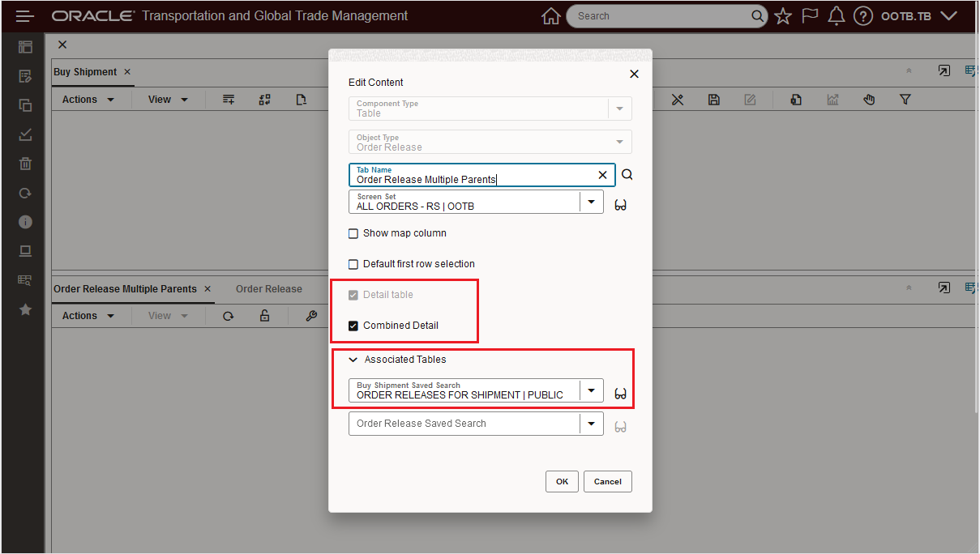The image size is (980, 554).
Task: Click OK in Edit Content dialog
Action: (x=562, y=481)
